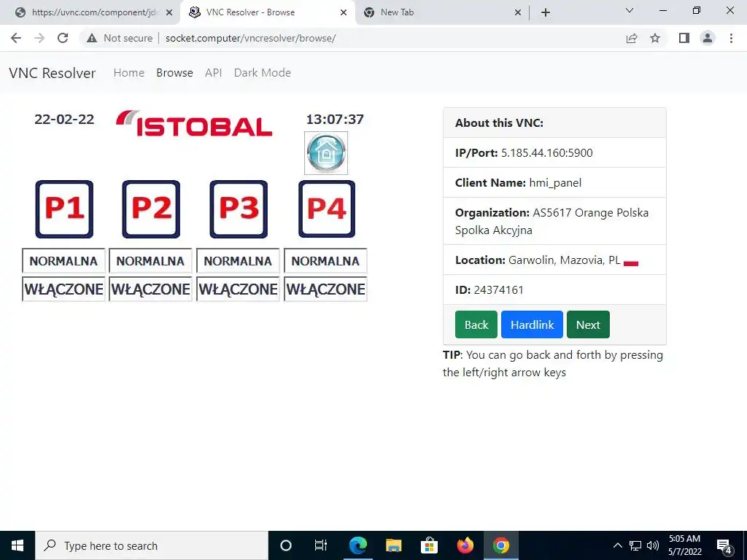
Task: Select the P1 station button
Action: [x=64, y=209]
